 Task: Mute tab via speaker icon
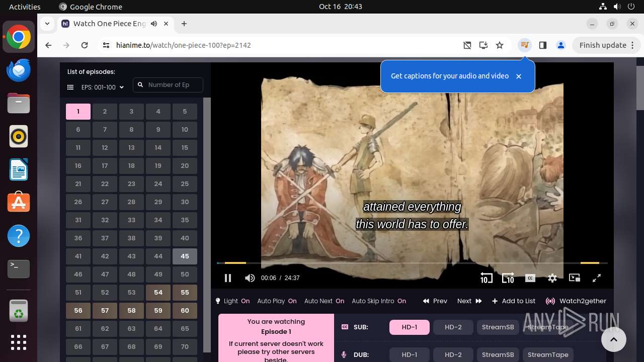(x=154, y=24)
